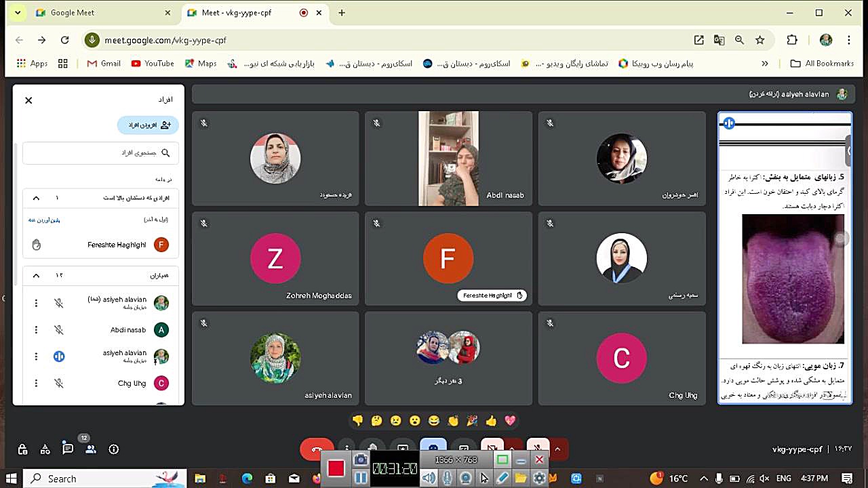Send laughing face reaction
Screen dimensions: 868x488
(x=434, y=421)
